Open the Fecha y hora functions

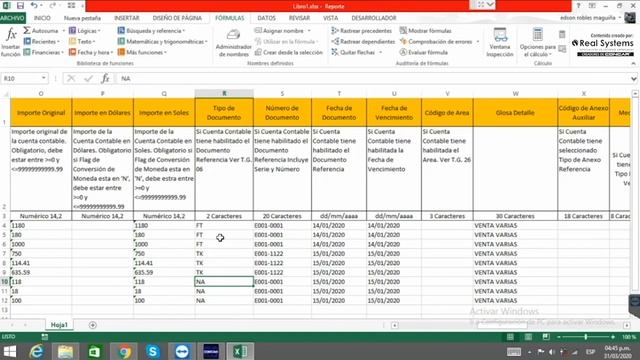point(91,52)
